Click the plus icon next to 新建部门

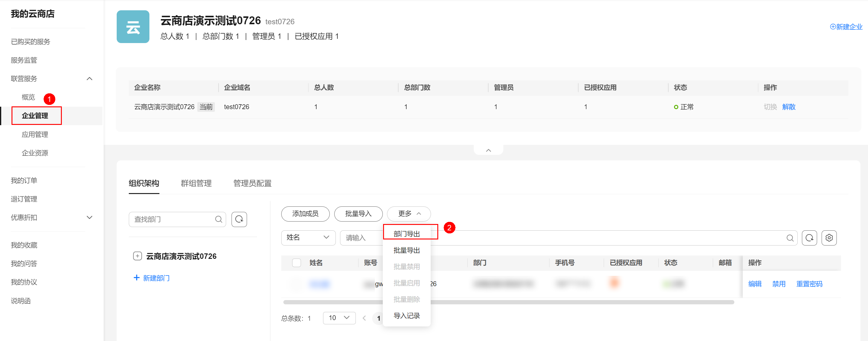click(136, 278)
